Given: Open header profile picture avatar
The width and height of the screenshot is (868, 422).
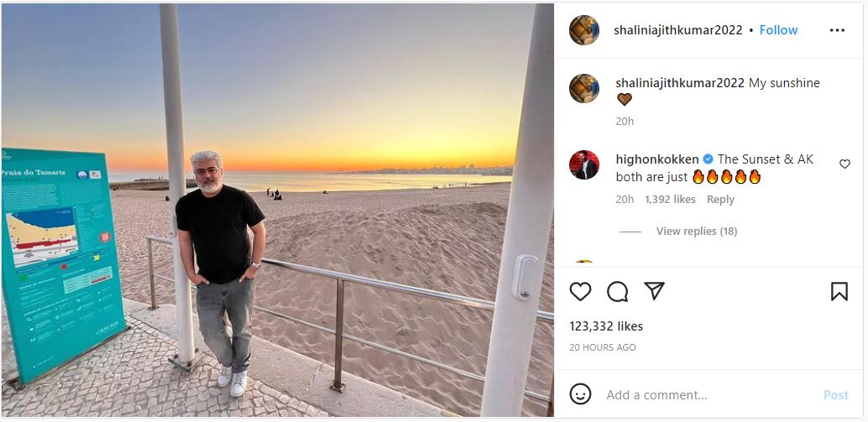Looking at the screenshot, I should [x=584, y=30].
